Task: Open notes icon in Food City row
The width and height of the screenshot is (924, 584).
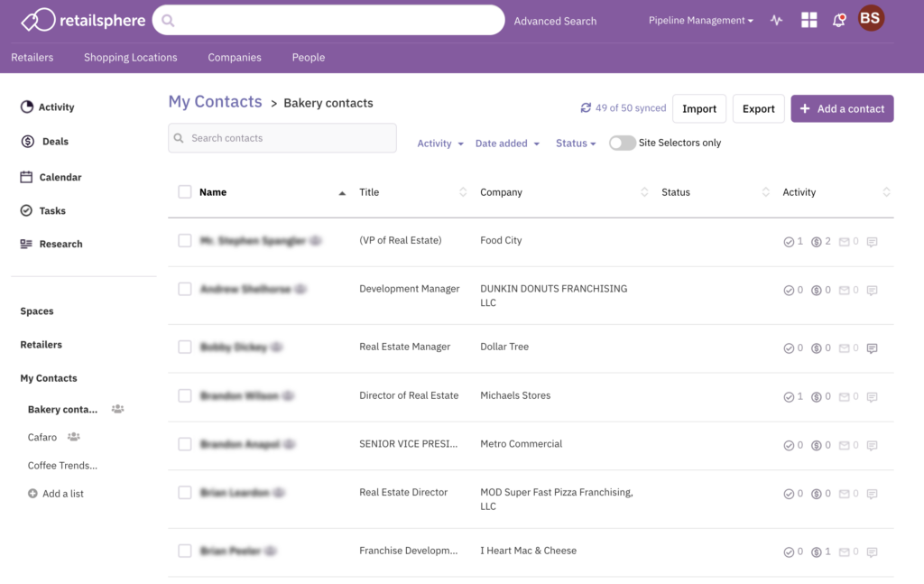Action: pos(873,242)
